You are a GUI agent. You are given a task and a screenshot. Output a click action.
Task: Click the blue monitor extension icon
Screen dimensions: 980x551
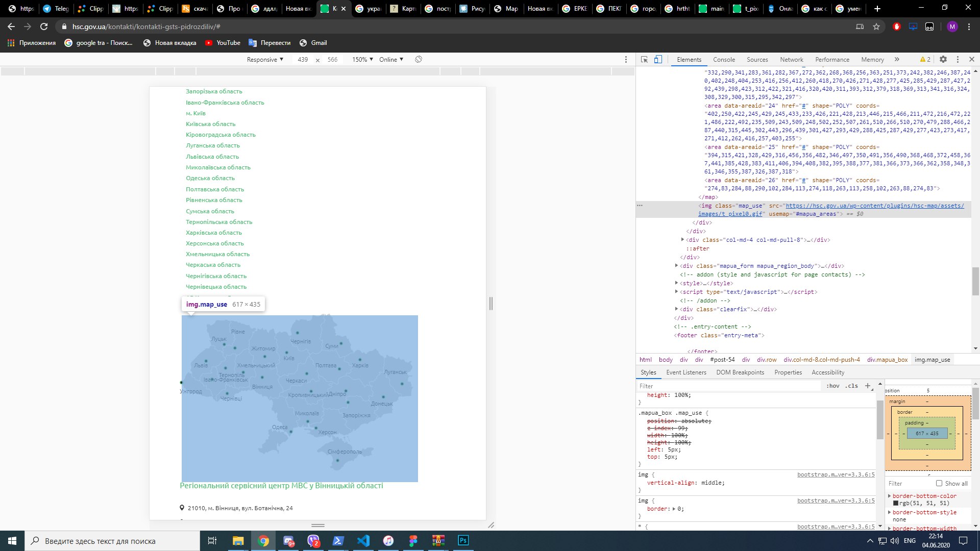pyautogui.click(x=913, y=27)
